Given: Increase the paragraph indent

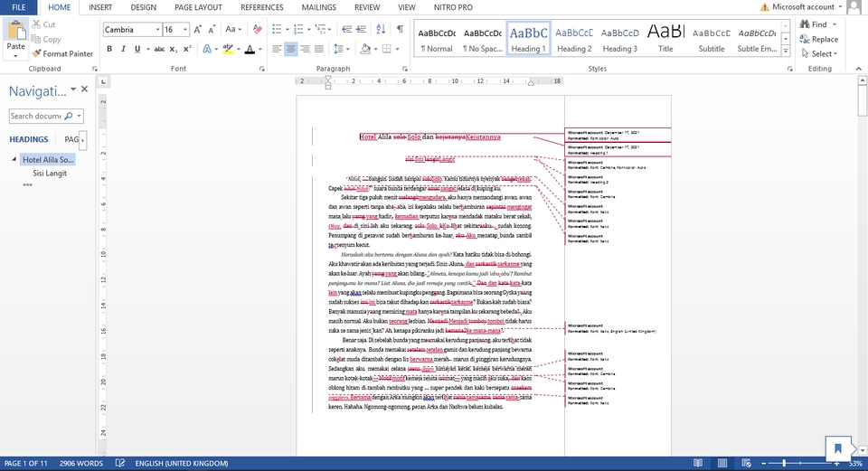Looking at the screenshot, I should 359,30.
